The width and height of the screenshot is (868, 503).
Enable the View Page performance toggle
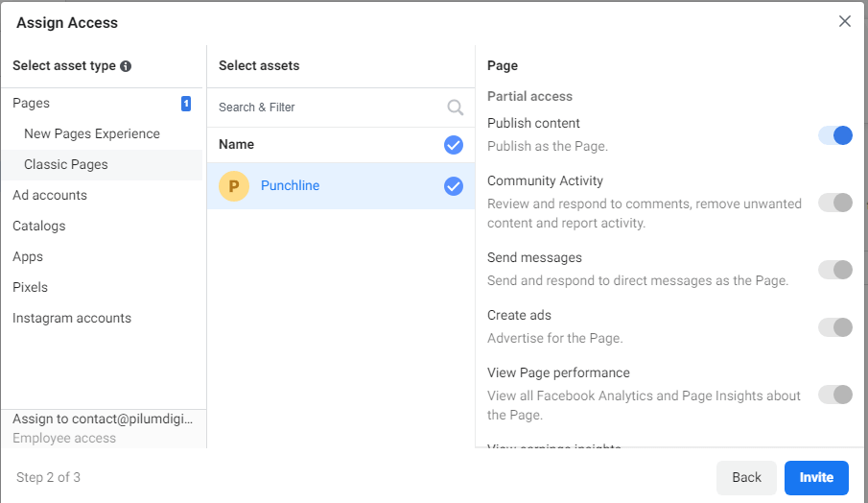tap(835, 395)
